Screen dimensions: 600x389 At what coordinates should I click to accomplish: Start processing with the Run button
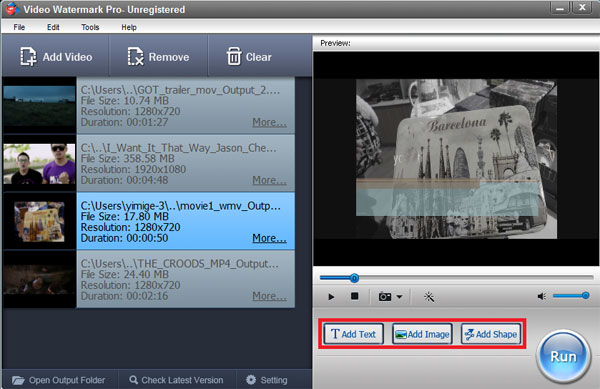pyautogui.click(x=563, y=356)
